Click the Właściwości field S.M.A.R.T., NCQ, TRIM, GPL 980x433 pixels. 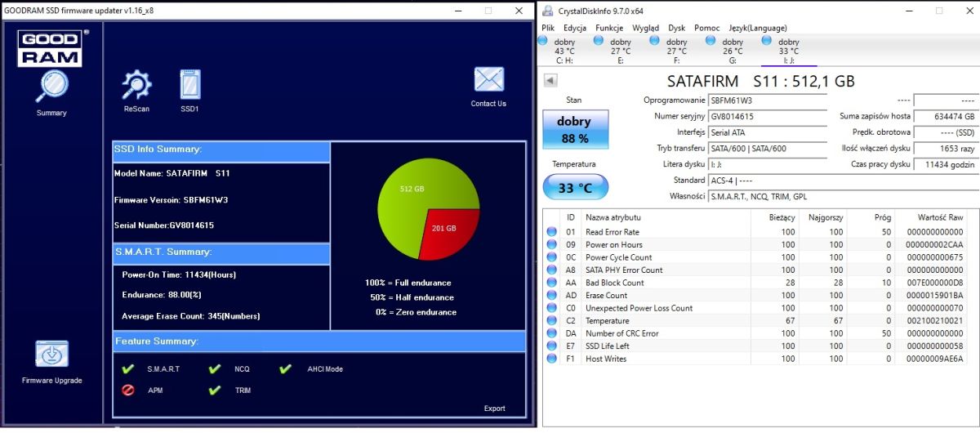point(843,196)
